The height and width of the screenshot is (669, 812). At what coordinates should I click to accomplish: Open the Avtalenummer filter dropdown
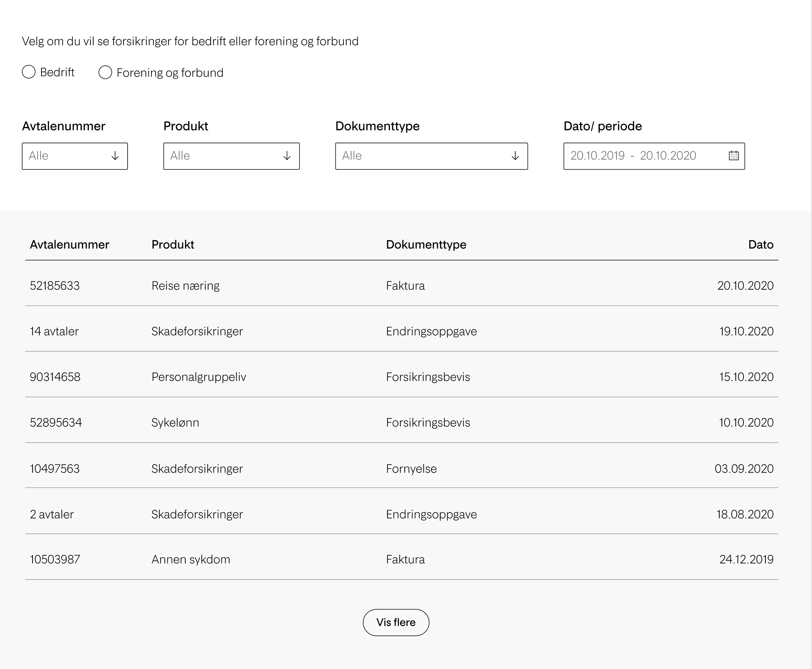[x=75, y=156]
